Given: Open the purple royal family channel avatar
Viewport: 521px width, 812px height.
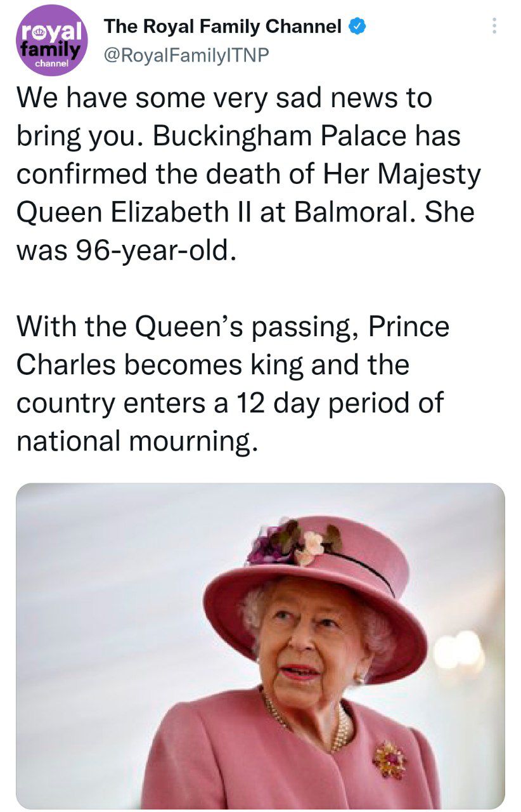Looking at the screenshot, I should 51,41.
